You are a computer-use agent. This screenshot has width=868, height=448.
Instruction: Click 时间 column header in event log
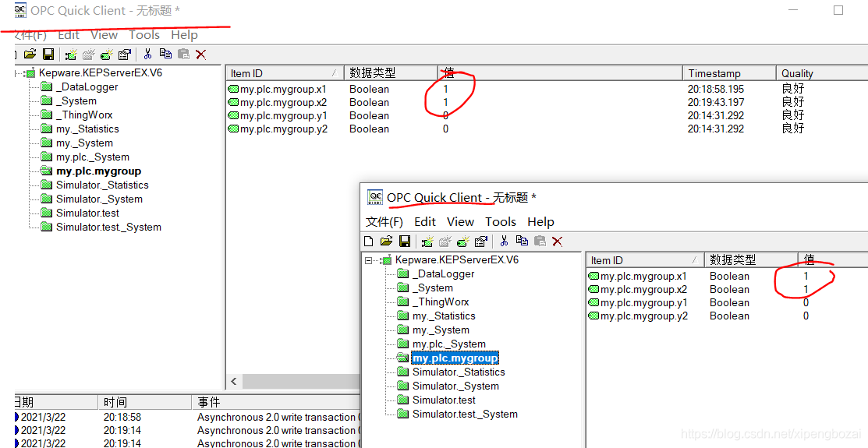[146, 402]
